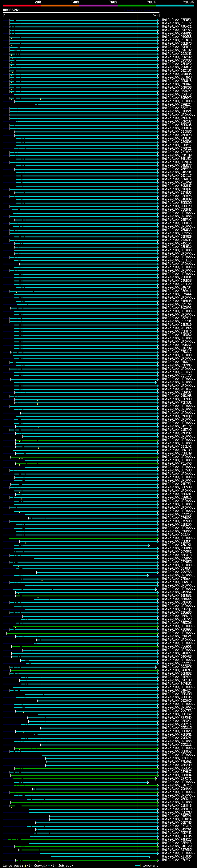The height and width of the screenshot is (868, 197).
Task: Select hit label UniRef100_C0PCQ6
Action: coord(176,88)
